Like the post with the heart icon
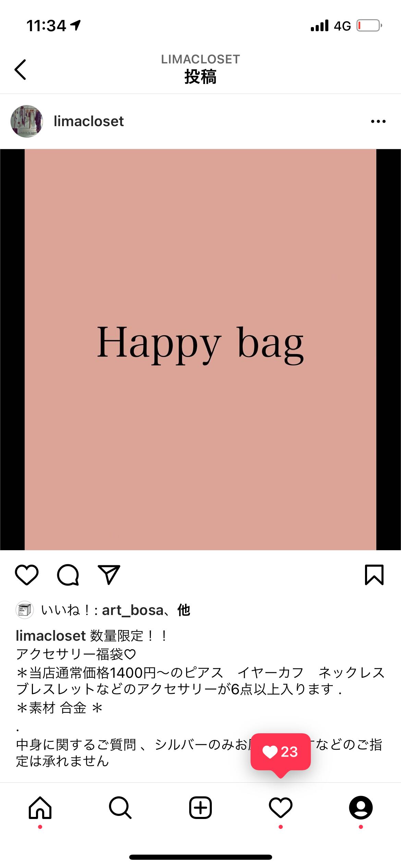Viewport: 401px width, 868px height. pyautogui.click(x=27, y=575)
